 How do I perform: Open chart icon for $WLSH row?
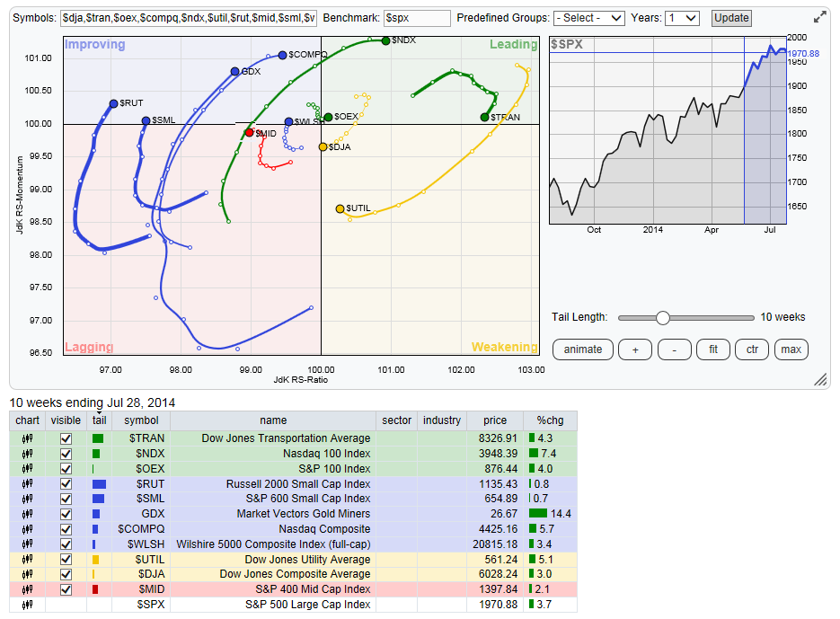27,544
